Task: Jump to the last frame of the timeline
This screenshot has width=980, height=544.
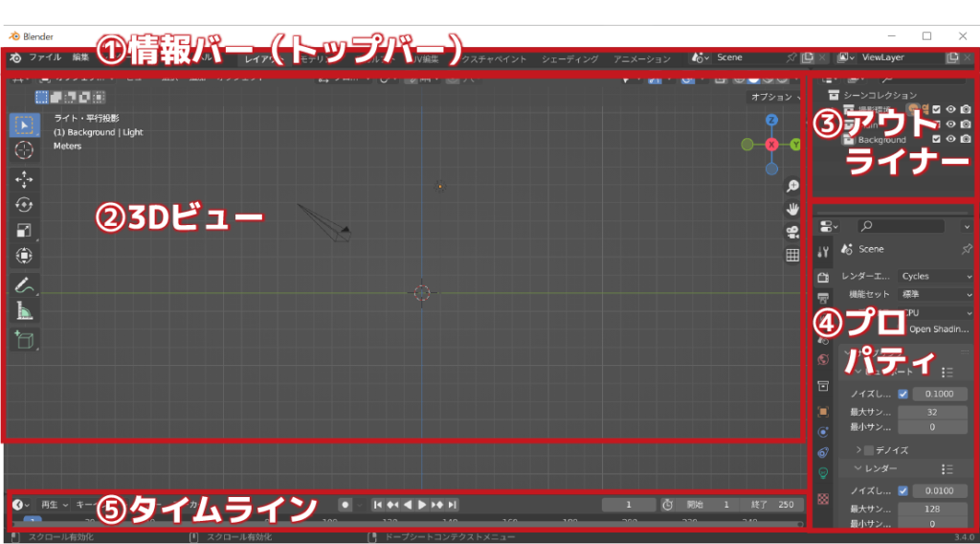Action: point(453,505)
